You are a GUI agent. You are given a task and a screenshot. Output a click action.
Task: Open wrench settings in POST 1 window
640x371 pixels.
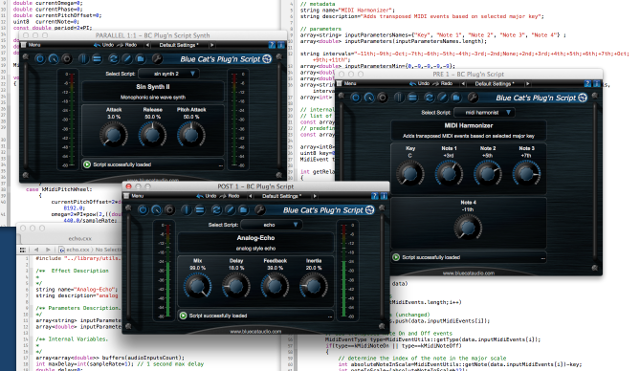point(260,210)
